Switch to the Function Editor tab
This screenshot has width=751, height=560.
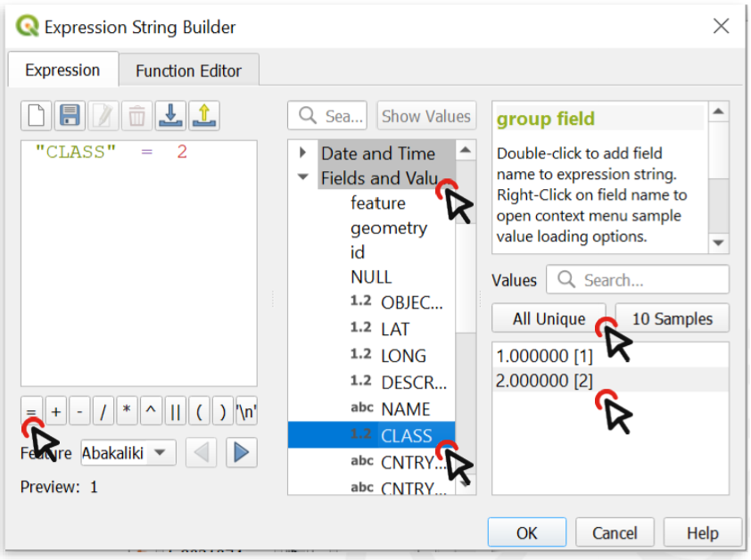(x=188, y=70)
